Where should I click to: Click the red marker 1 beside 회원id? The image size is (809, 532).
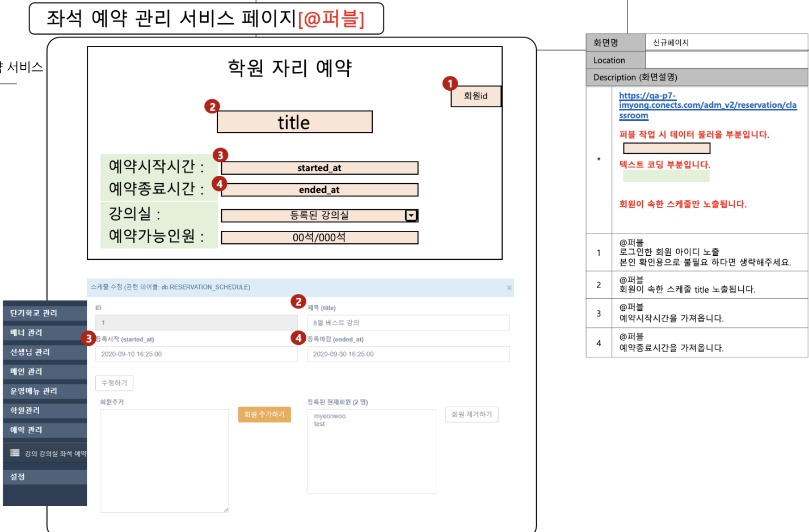(x=449, y=84)
